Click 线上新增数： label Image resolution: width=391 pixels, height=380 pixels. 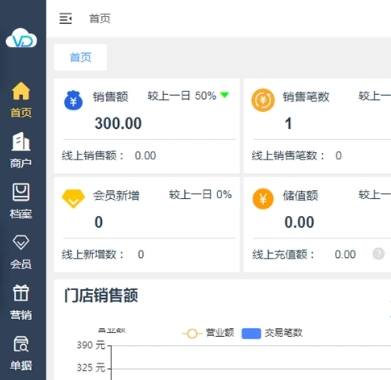(x=93, y=255)
